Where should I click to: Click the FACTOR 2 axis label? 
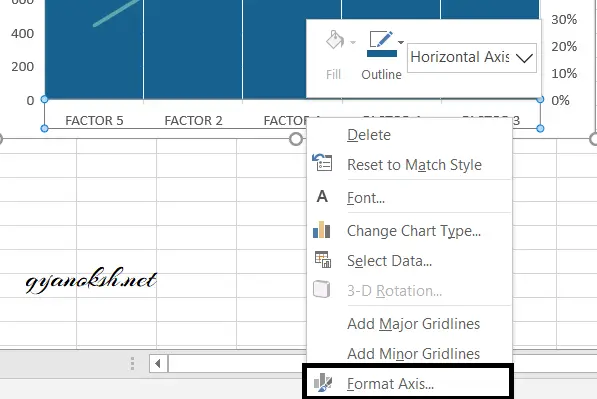coord(193,120)
